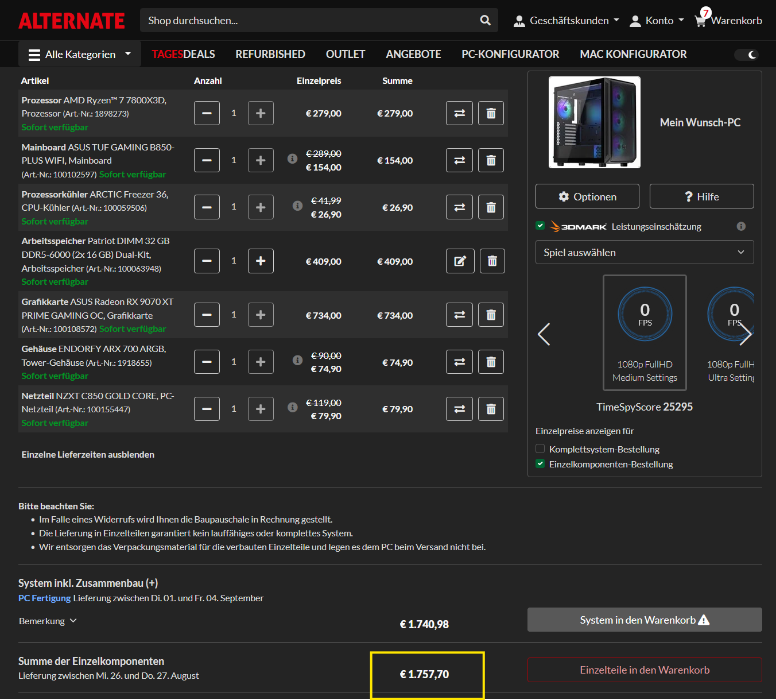Swap the NZXT C850 GOLD power supply

pyautogui.click(x=459, y=409)
